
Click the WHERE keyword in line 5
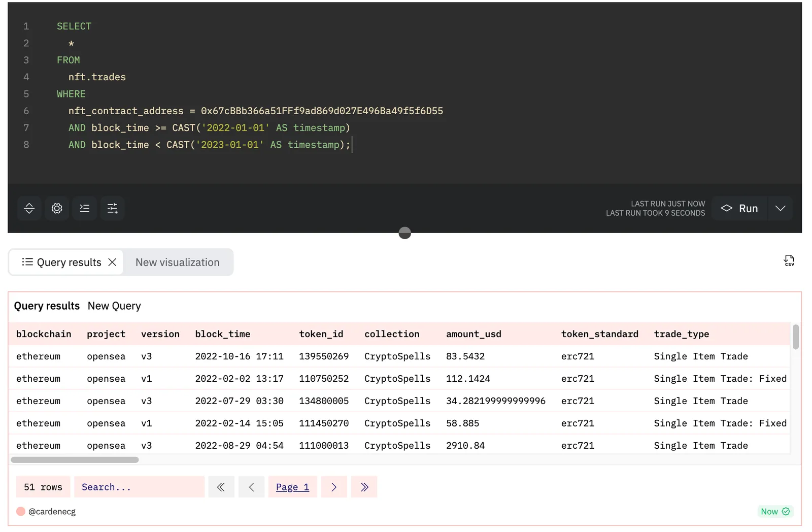tap(71, 94)
